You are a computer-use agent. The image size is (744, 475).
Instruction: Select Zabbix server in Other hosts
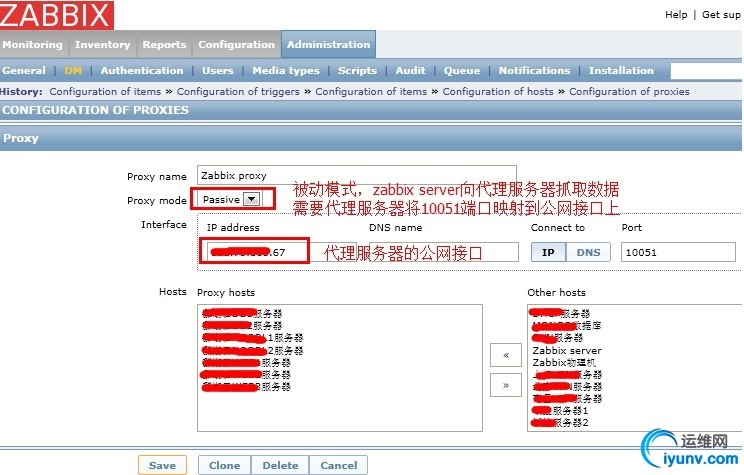[567, 350]
